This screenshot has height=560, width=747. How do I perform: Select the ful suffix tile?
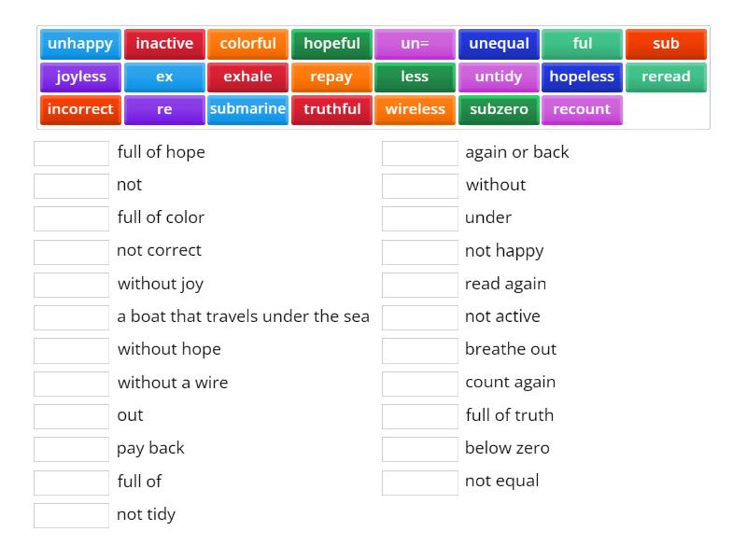[x=583, y=43]
